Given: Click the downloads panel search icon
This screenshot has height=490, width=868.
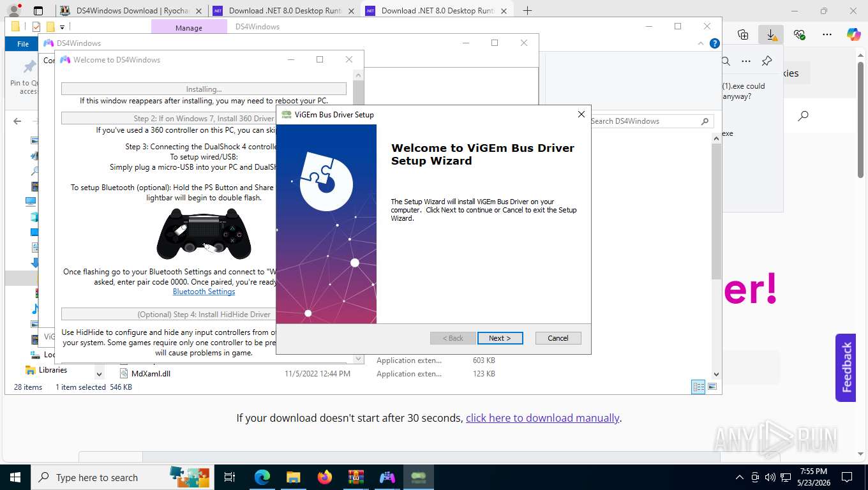Looking at the screenshot, I should coord(726,61).
